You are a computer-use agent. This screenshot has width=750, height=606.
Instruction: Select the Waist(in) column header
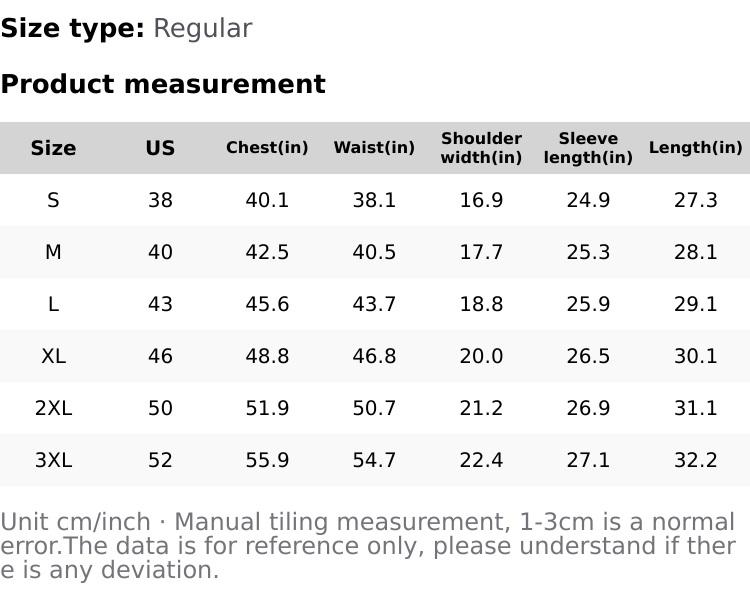point(374,148)
